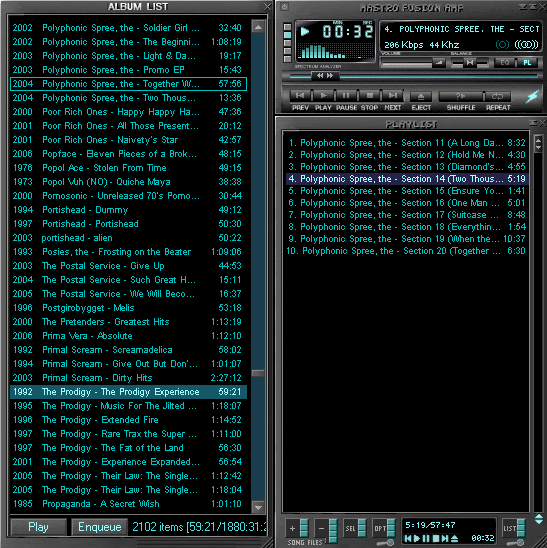The height and width of the screenshot is (548, 547).
Task: Select playlist track 3 'Section 13'
Action: 406,167
